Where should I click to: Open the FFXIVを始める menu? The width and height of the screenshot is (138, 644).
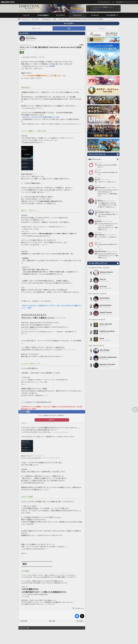[43, 15]
